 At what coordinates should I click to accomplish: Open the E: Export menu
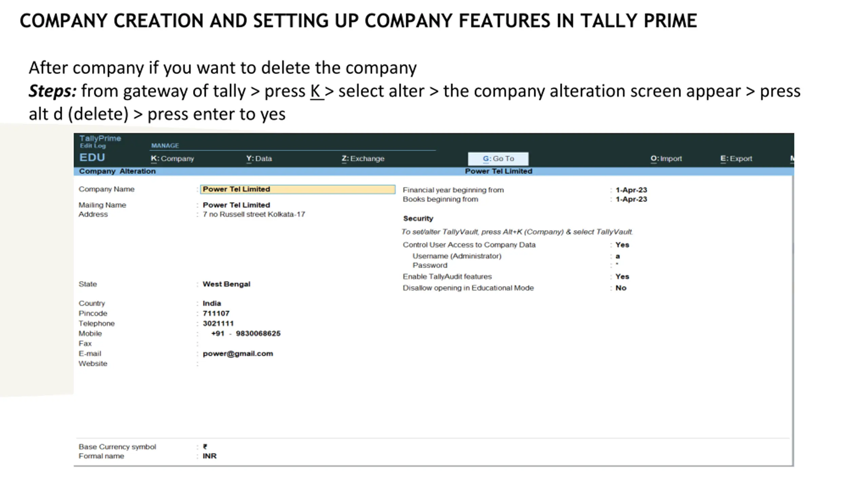coord(736,159)
